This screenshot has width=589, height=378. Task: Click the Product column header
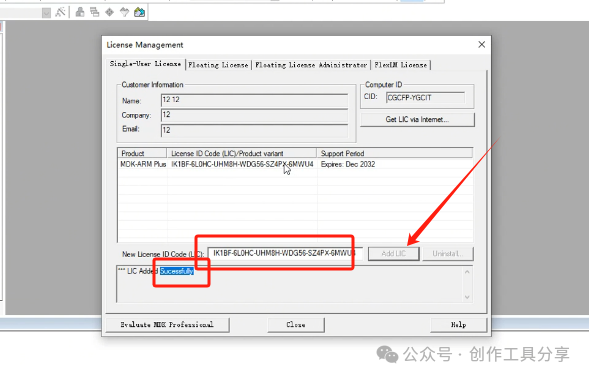[143, 153]
